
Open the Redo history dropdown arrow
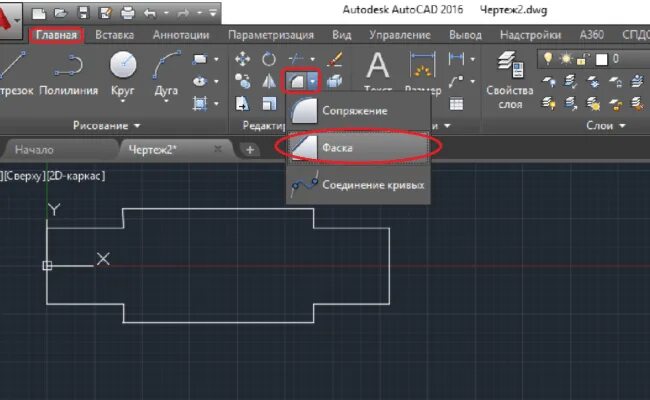coord(199,13)
